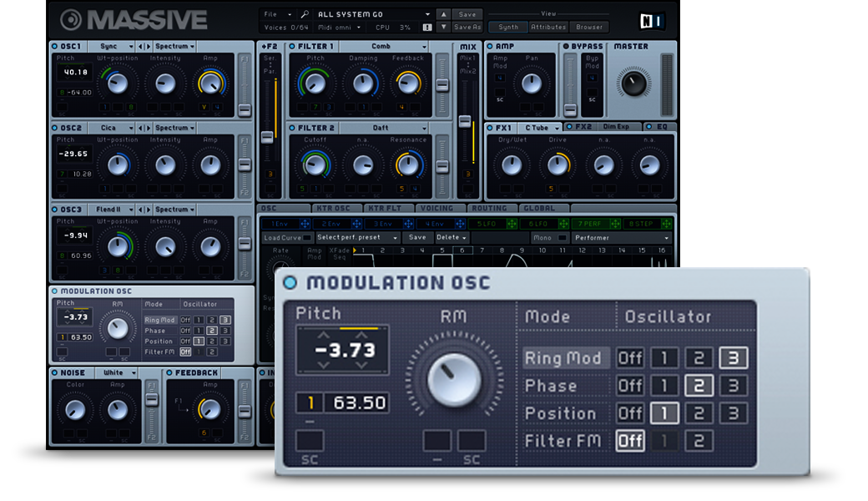This screenshot has height=501, width=868.
Task: Open Filter 1 Comb type dropdown
Action: (x=383, y=47)
